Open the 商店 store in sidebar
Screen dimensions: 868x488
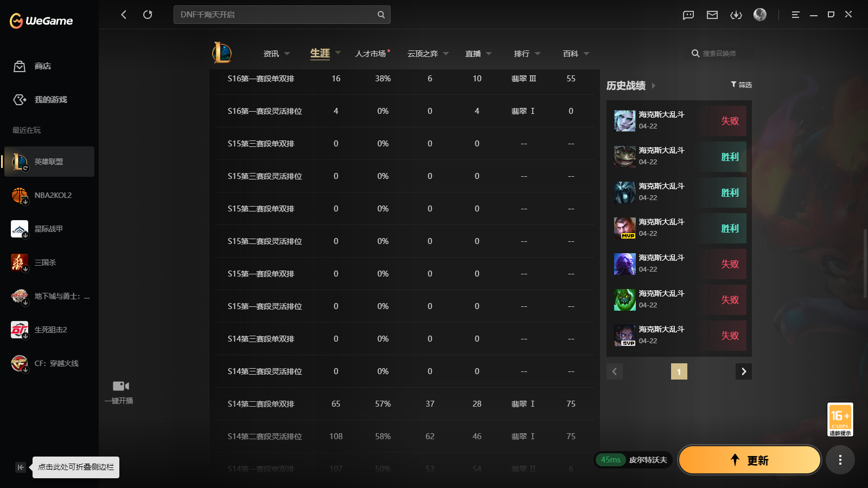coord(42,66)
